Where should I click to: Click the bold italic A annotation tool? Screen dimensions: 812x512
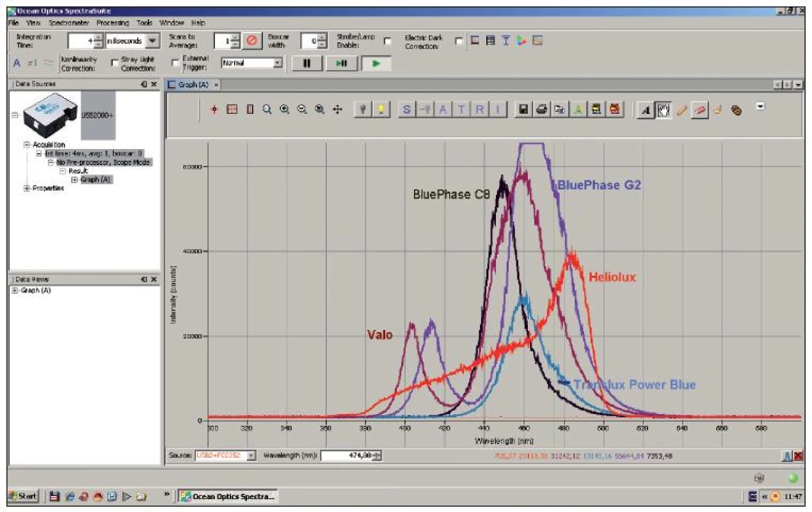(x=646, y=110)
